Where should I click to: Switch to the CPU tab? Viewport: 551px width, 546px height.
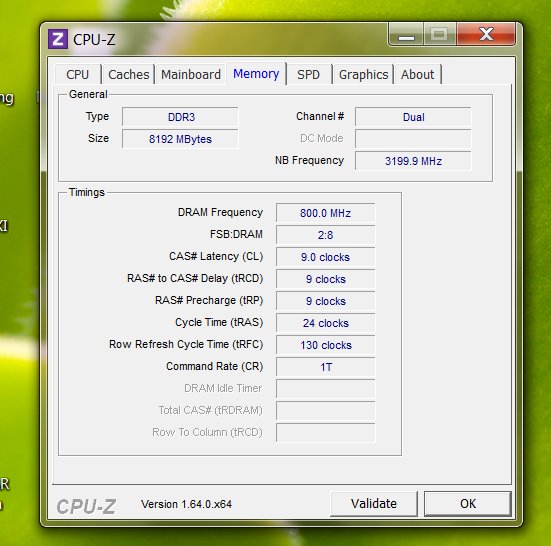pos(78,74)
